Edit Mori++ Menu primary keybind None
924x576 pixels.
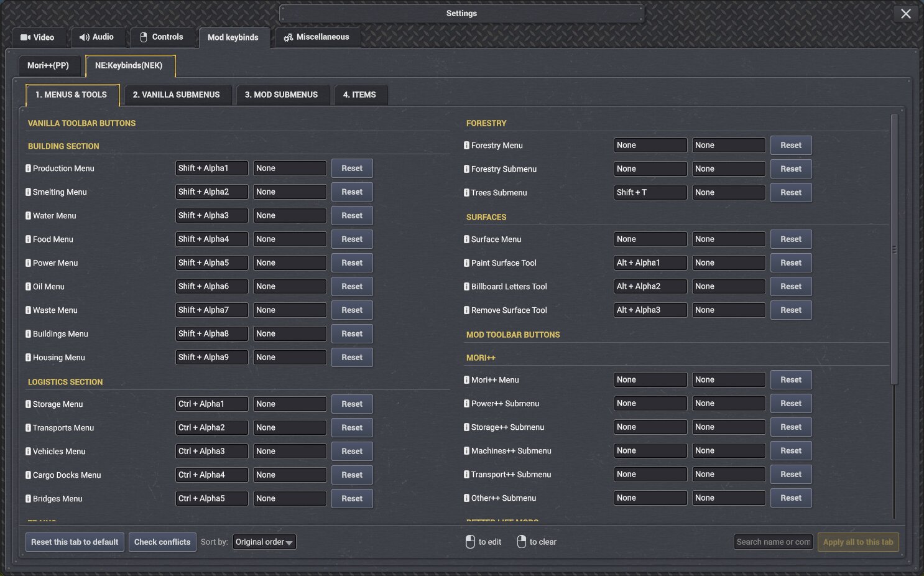pyautogui.click(x=650, y=380)
